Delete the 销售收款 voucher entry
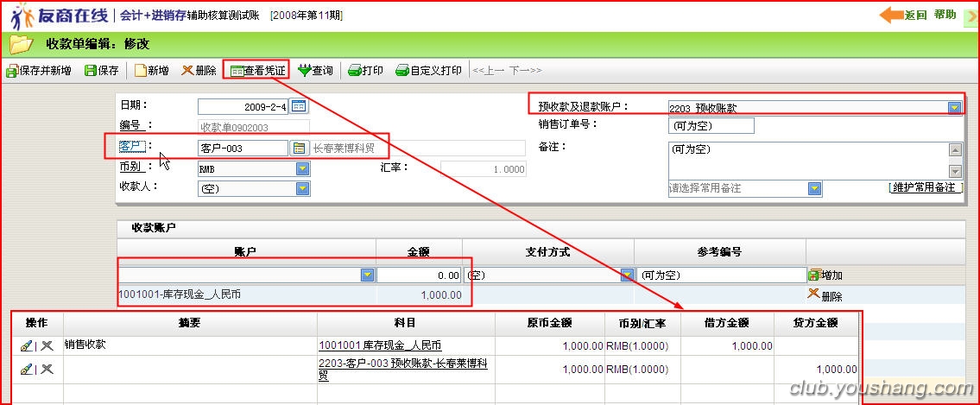 pos(47,346)
